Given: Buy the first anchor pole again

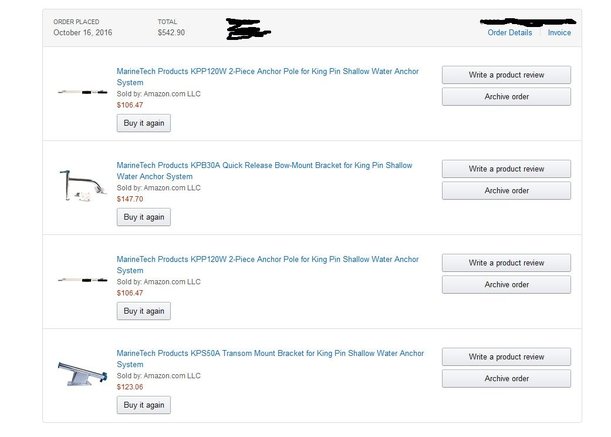Looking at the screenshot, I should tap(144, 123).
